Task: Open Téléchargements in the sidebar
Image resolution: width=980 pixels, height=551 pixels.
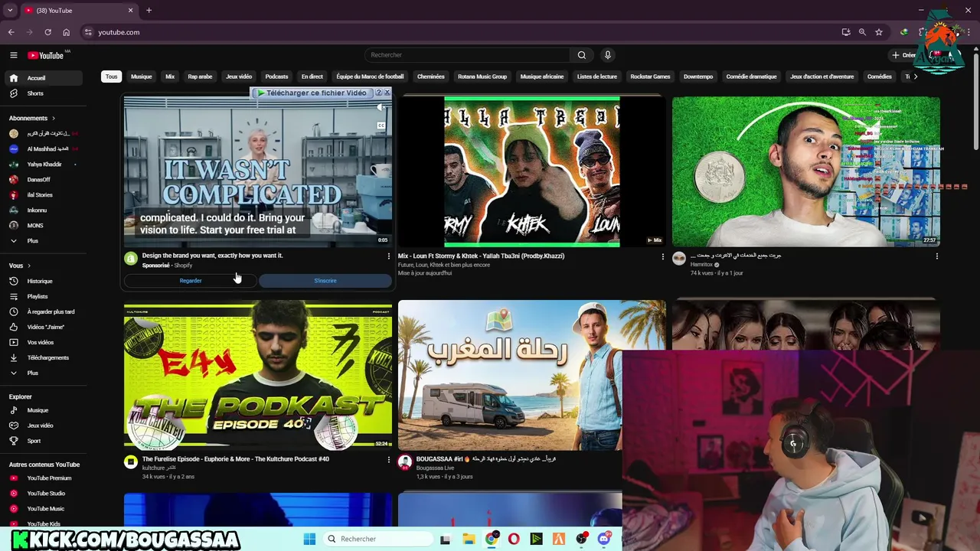Action: pos(43,357)
